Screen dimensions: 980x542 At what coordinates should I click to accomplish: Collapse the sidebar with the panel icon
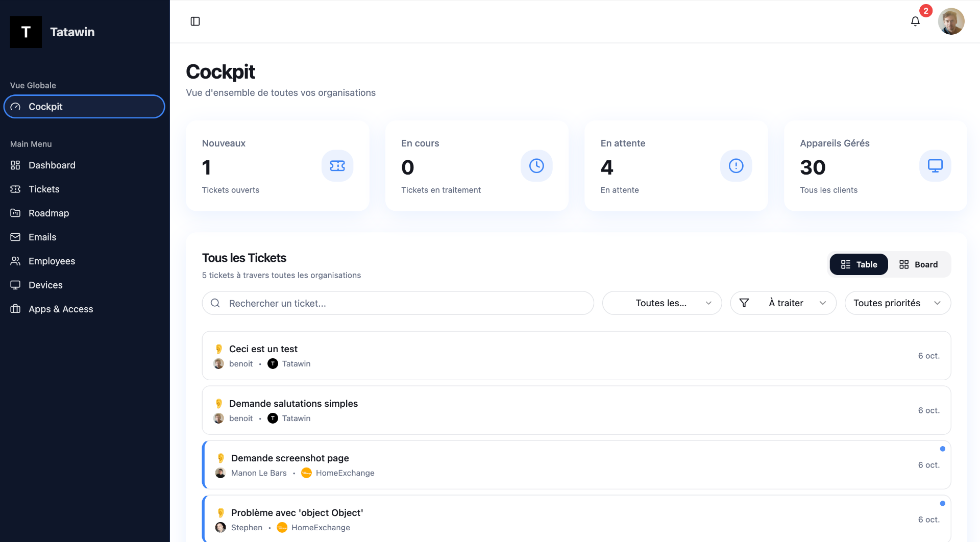click(195, 21)
